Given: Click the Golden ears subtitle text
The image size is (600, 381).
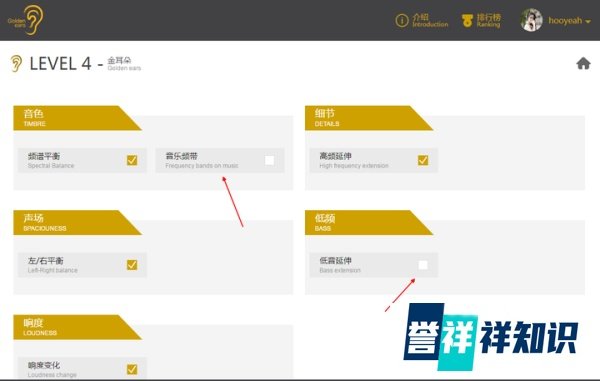Looking at the screenshot, I should 124,68.
